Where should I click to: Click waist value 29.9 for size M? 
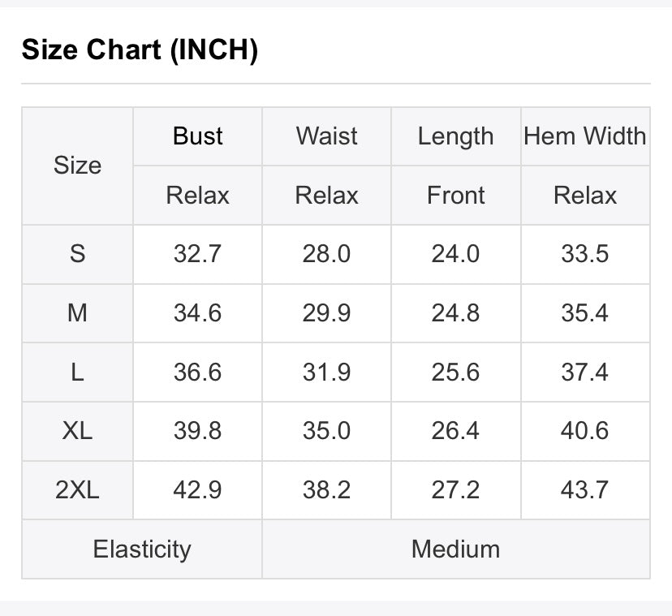click(x=326, y=313)
